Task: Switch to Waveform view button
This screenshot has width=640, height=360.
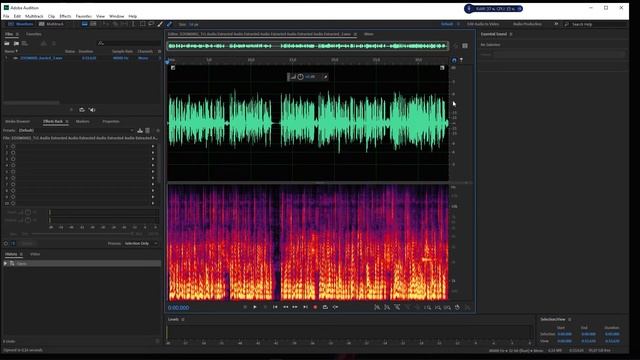Action: (x=20, y=24)
